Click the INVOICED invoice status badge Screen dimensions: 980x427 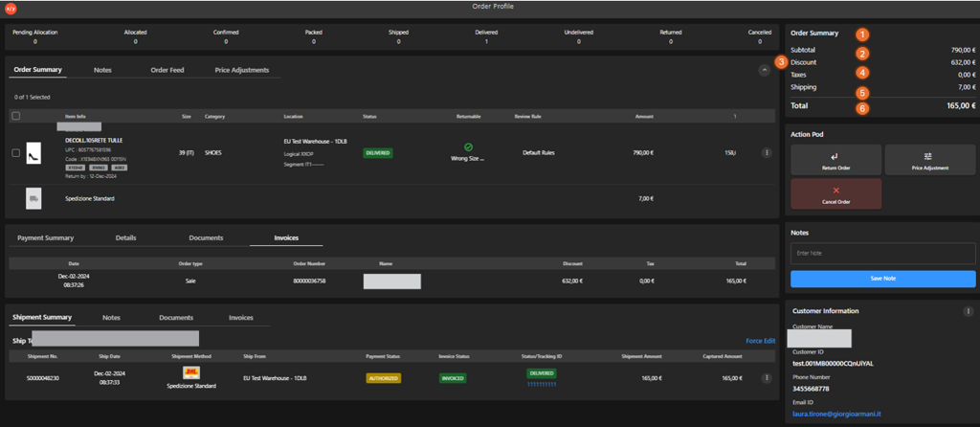(x=453, y=378)
